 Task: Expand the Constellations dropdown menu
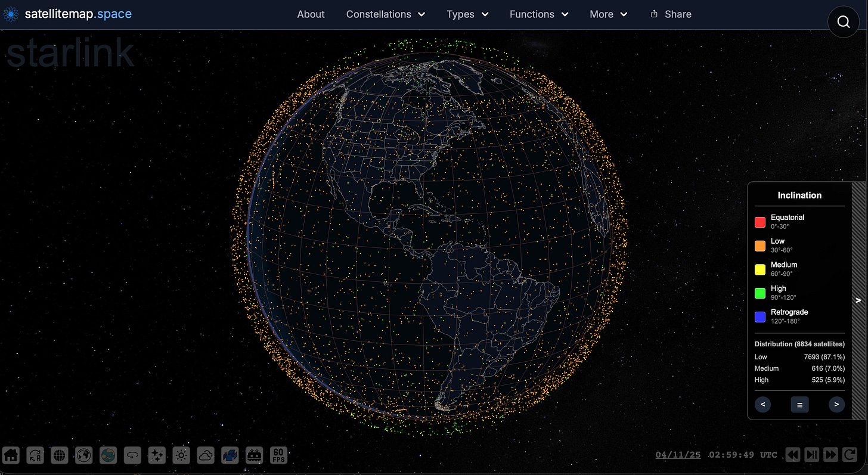coord(386,14)
